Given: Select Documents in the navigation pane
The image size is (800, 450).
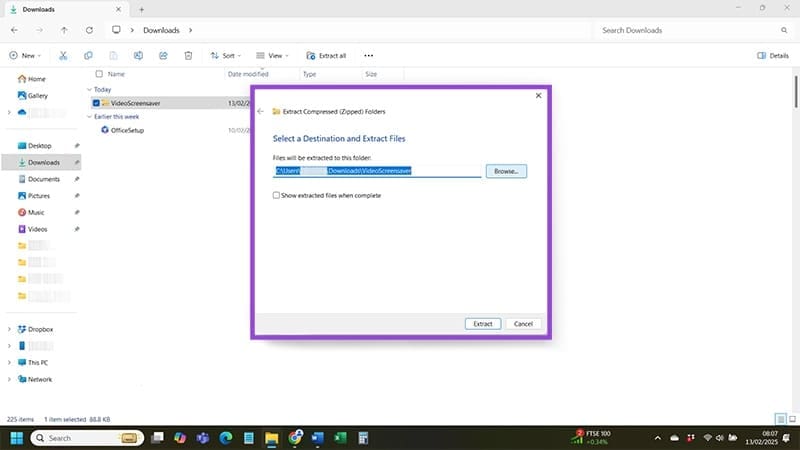Looking at the screenshot, I should 43,179.
